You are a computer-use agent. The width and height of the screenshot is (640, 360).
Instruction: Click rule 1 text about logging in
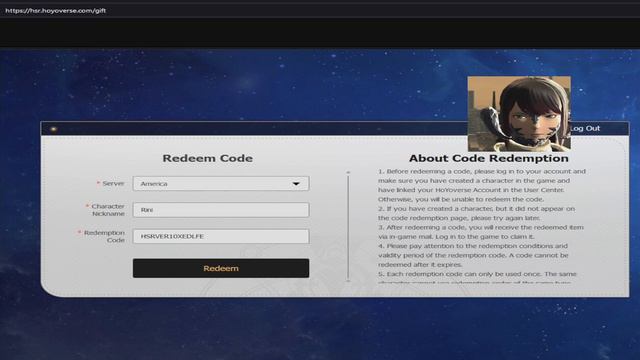(482, 185)
